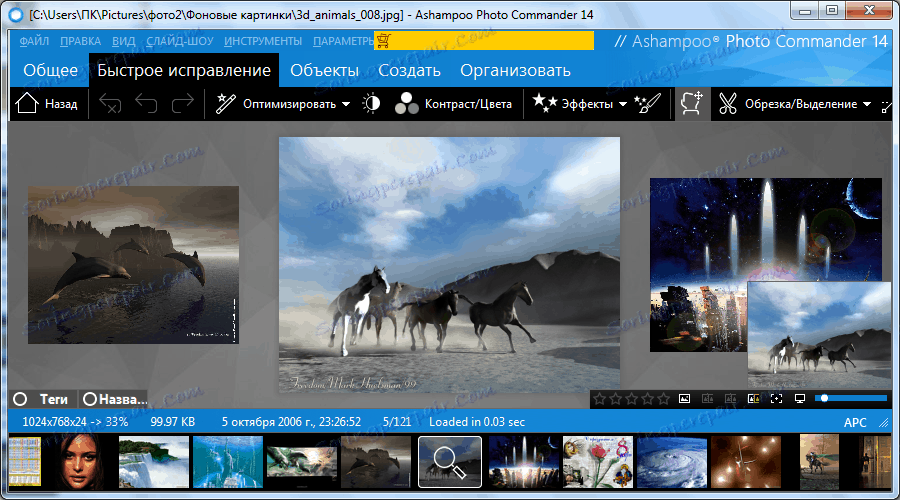Viewport: 900px width, 500px height.
Task: Click the stars-with-brush effects icon
Action: [x=647, y=104]
